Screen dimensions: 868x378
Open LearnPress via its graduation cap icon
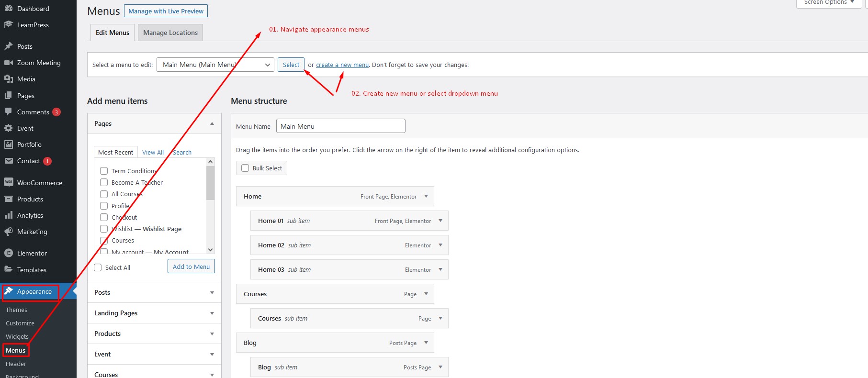[8, 24]
